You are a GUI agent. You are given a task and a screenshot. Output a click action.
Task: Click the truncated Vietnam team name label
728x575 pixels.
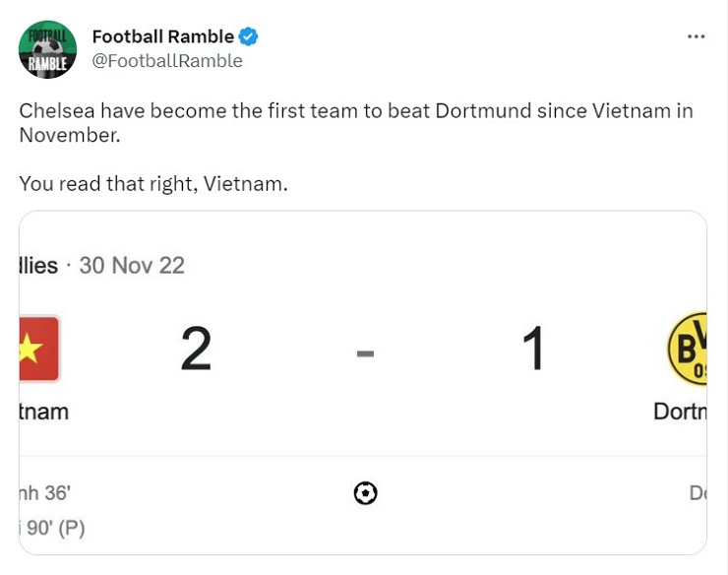point(44,411)
